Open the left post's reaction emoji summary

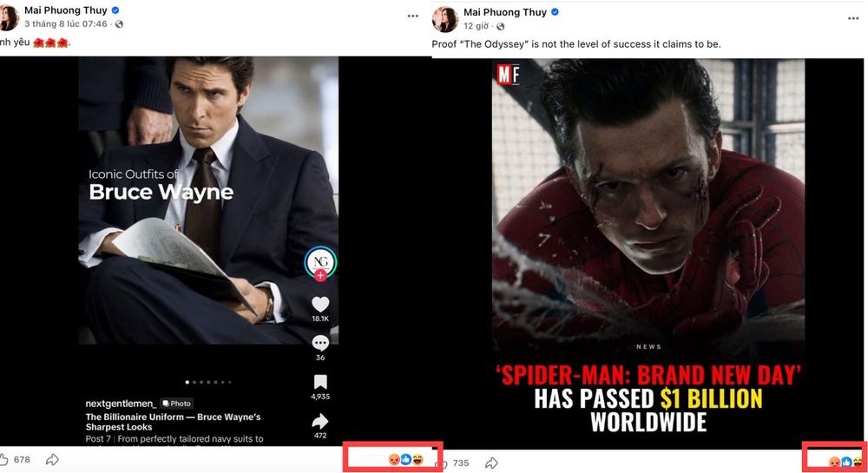point(405,459)
